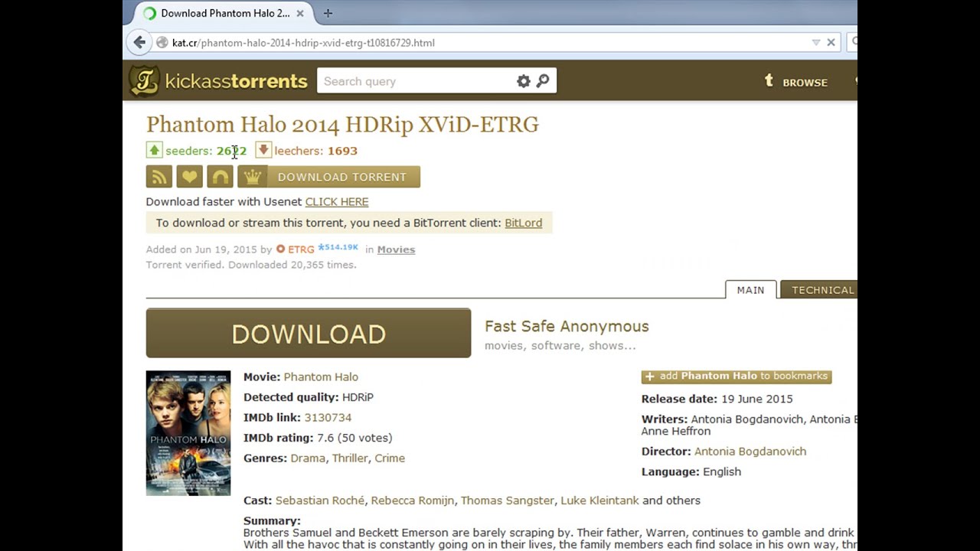Open the Phantom Halo movie poster thumbnail

(x=188, y=433)
